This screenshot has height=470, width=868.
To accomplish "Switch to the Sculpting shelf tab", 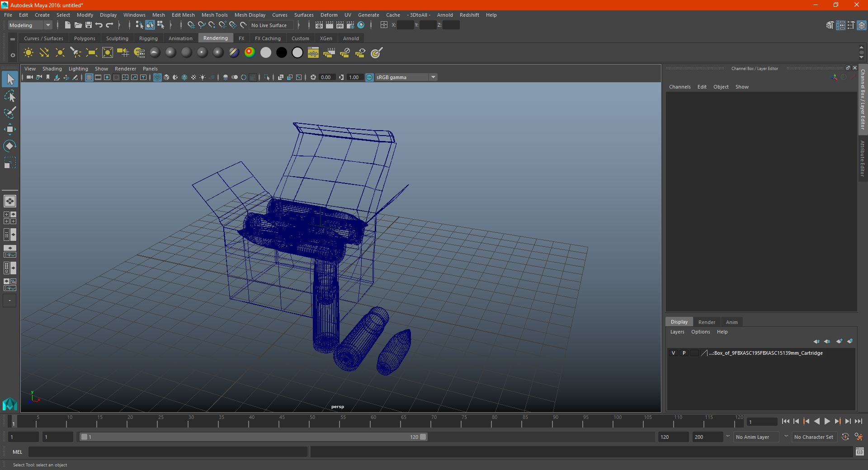I will (x=117, y=38).
